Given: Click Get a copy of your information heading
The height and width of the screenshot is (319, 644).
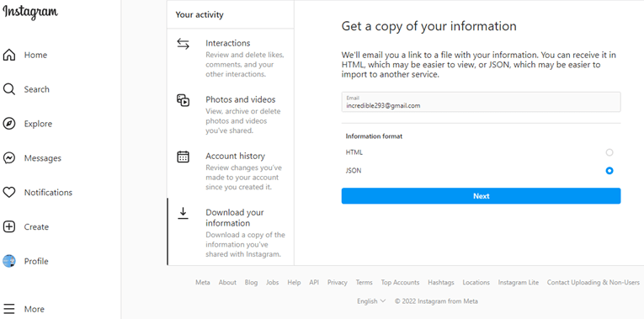Looking at the screenshot, I should (x=428, y=26).
